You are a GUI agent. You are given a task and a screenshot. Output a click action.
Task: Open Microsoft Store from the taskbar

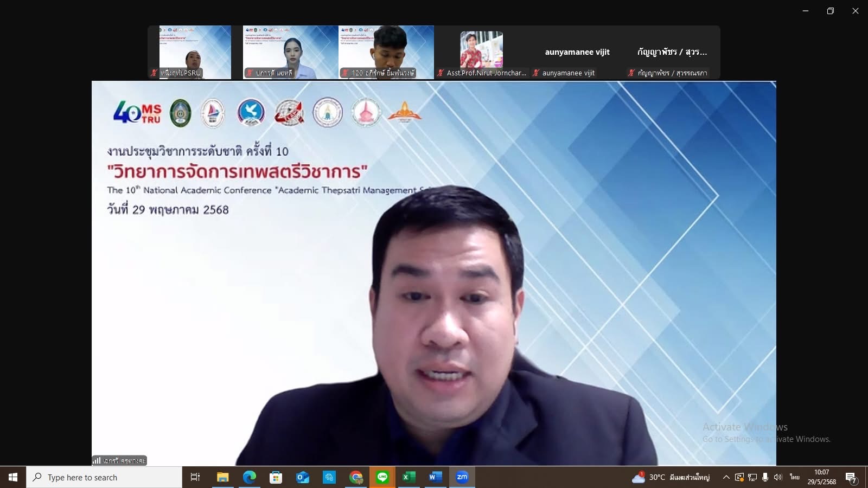coord(276,477)
